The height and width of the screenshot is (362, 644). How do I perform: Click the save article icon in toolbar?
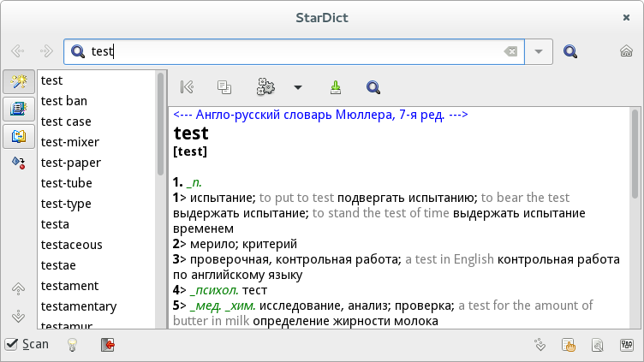[x=336, y=86]
